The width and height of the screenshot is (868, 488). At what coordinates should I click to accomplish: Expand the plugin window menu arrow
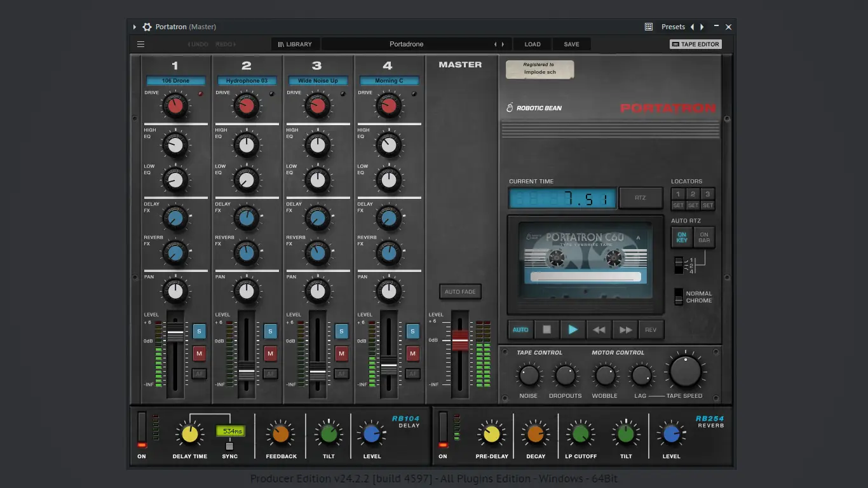point(135,27)
